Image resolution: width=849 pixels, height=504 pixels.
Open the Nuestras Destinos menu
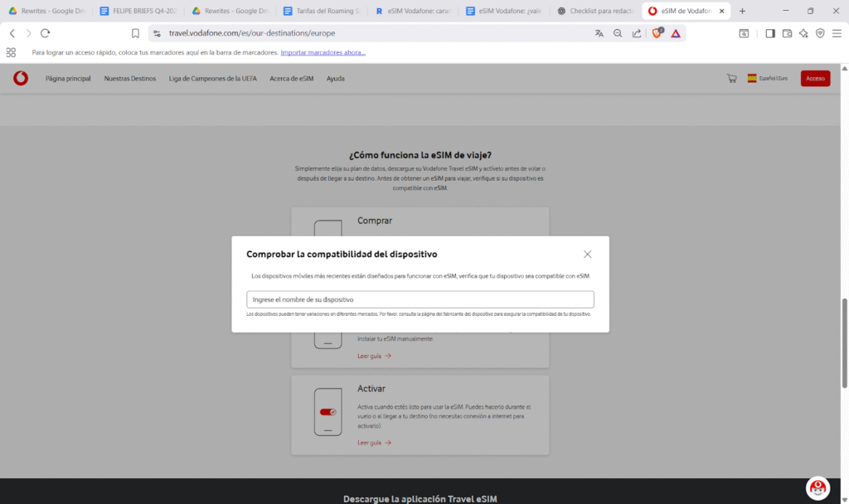129,79
